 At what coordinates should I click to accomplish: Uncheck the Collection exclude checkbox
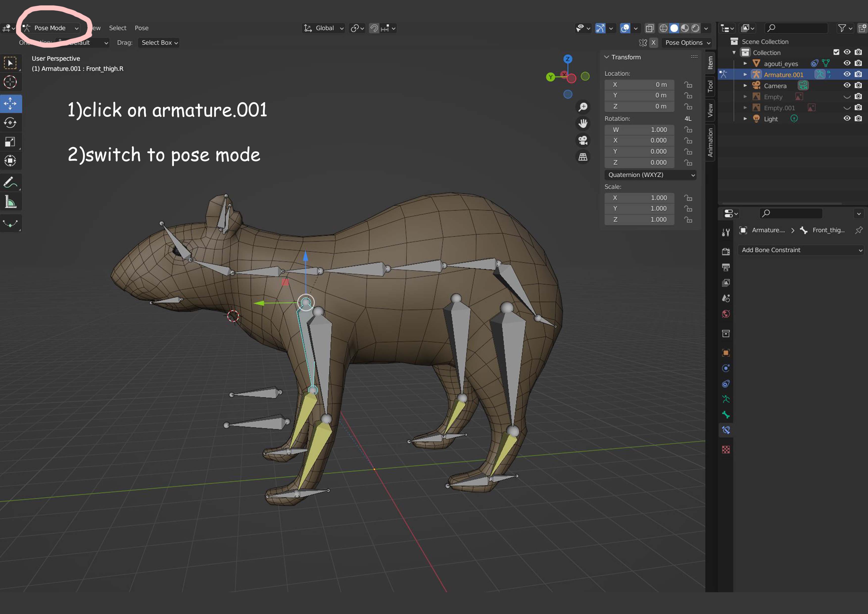click(836, 52)
